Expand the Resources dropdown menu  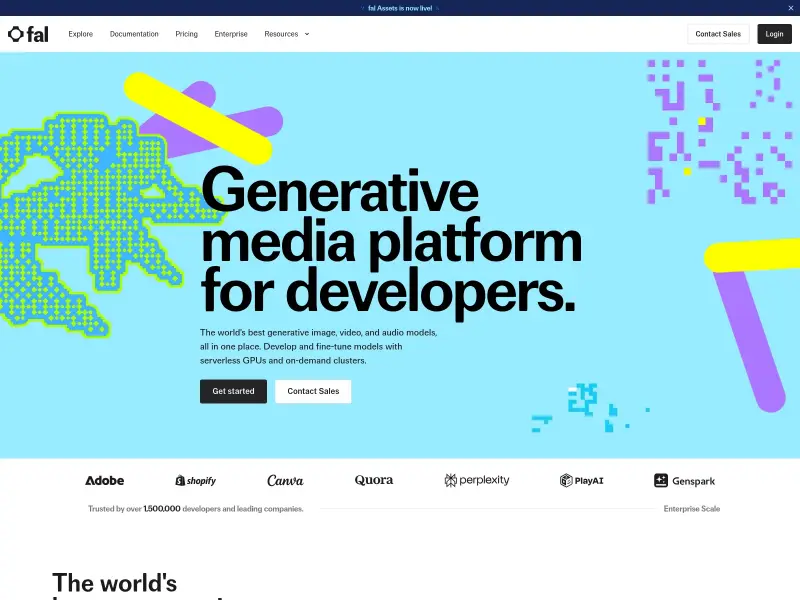point(287,34)
